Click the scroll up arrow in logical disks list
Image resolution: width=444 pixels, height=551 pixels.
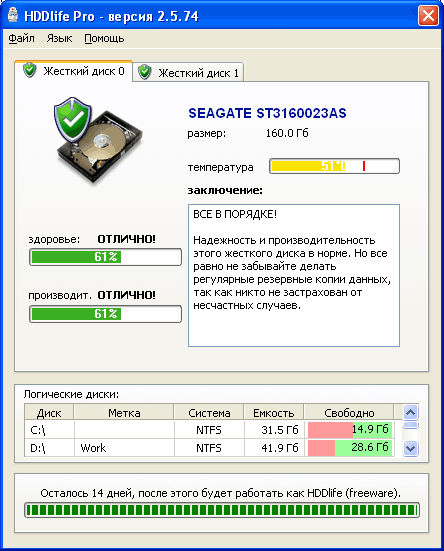411,412
